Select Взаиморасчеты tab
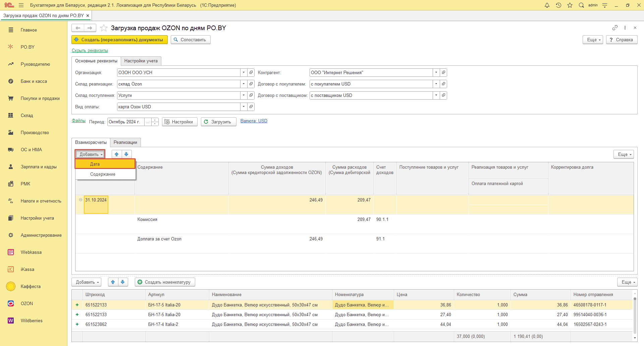The width and height of the screenshot is (644, 346). click(x=91, y=142)
